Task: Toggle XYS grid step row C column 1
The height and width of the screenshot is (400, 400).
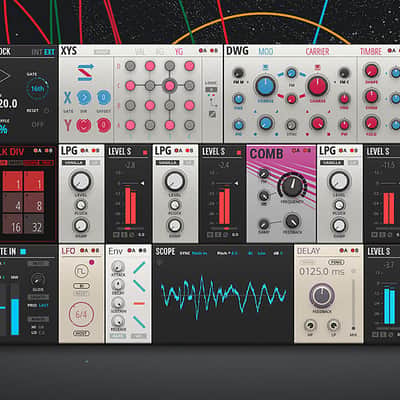Action: [x=130, y=86]
